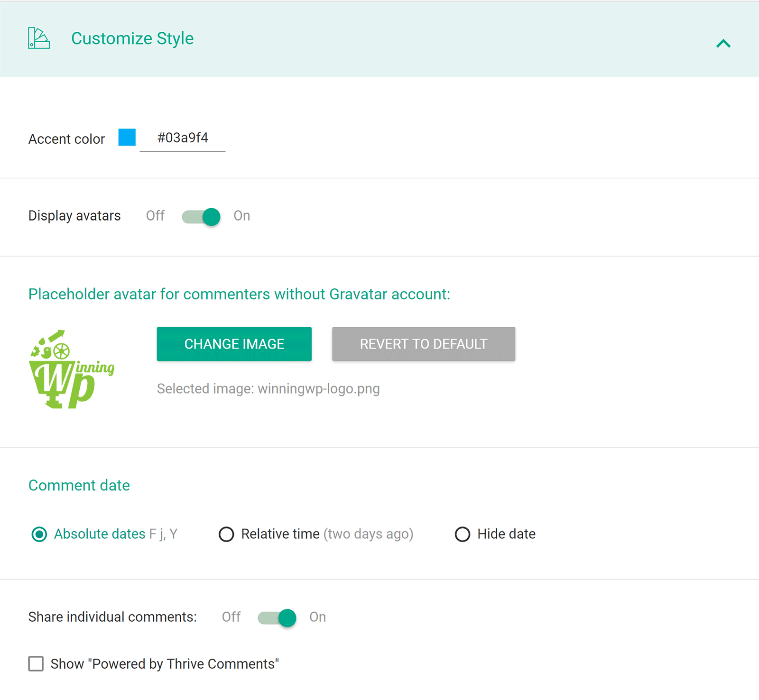Image resolution: width=759 pixels, height=700 pixels.
Task: Click the Selected image: winningwp-logo.png text
Action: (x=268, y=389)
